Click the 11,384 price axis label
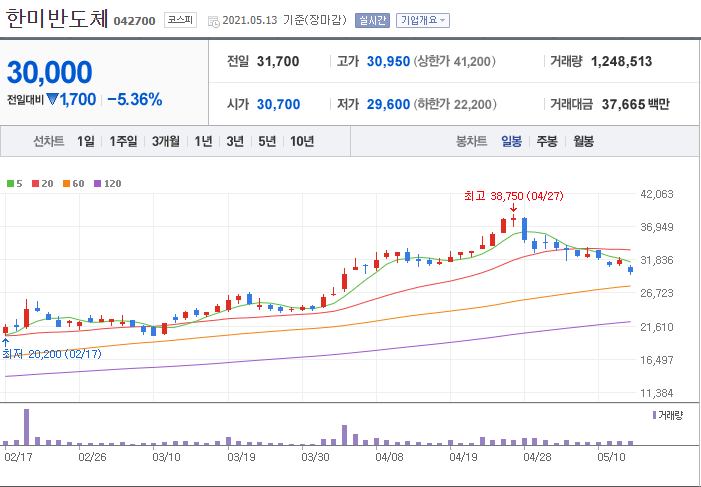The width and height of the screenshot is (701, 487). tap(657, 393)
